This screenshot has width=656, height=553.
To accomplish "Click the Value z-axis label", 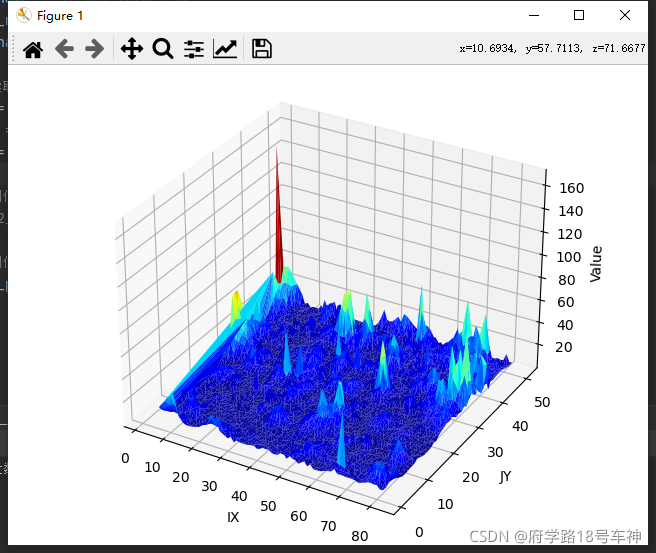I will pos(596,264).
